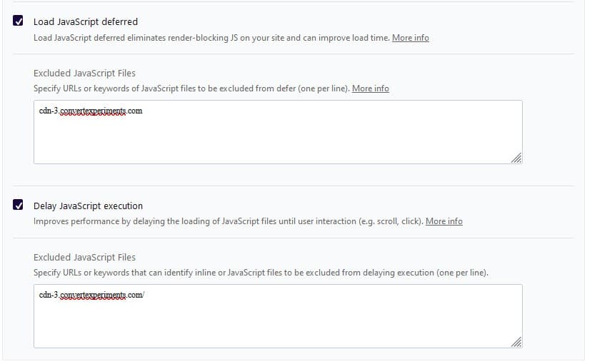Click Excluded JavaScript Files heading under delay section
The width and height of the screenshot is (592, 364).
tap(84, 257)
